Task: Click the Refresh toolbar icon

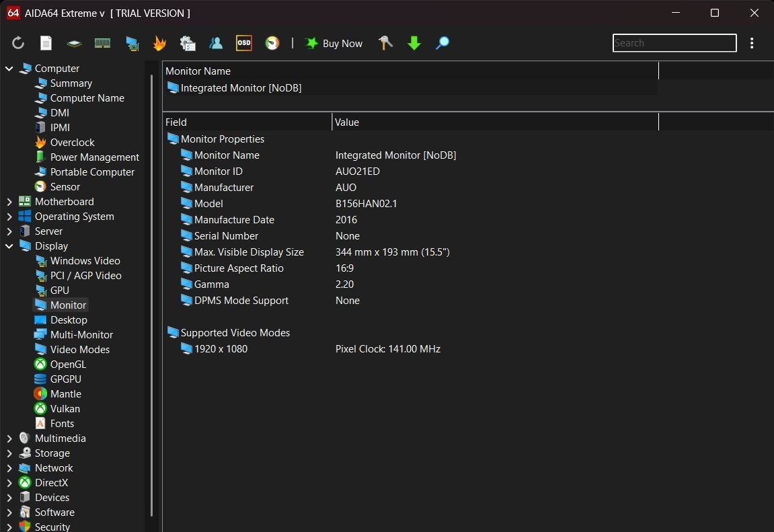Action: coord(18,43)
